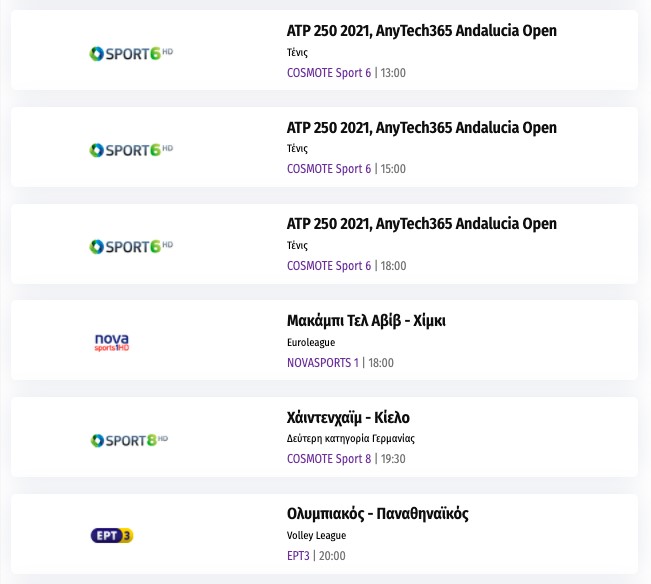
Task: Open the Μακάμπι Τελ Αβίβ - Χίμκι match
Action: tap(366, 321)
